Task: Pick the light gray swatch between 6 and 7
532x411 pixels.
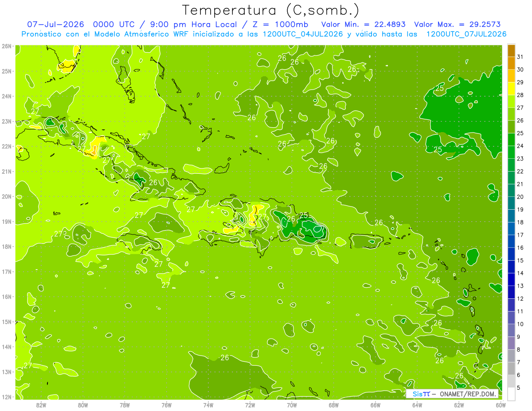Action: (512, 369)
